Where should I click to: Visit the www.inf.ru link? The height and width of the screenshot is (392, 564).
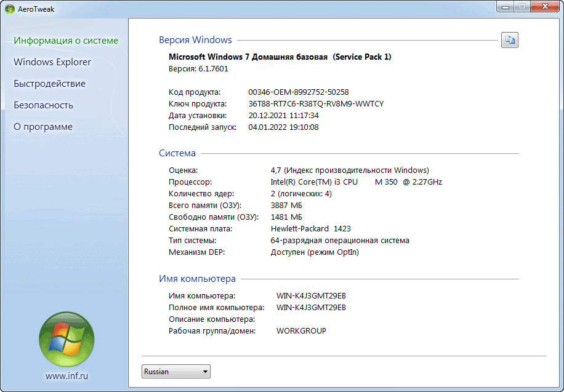click(x=66, y=376)
